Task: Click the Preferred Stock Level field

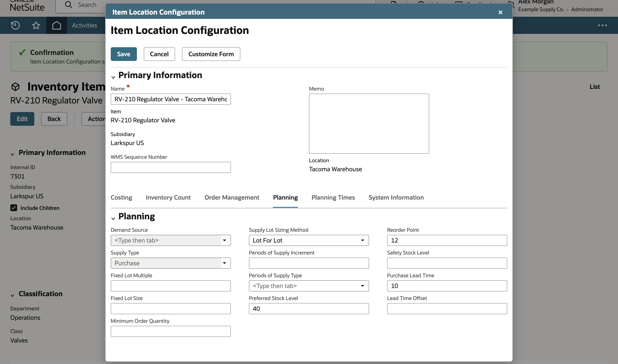Action: [309, 309]
